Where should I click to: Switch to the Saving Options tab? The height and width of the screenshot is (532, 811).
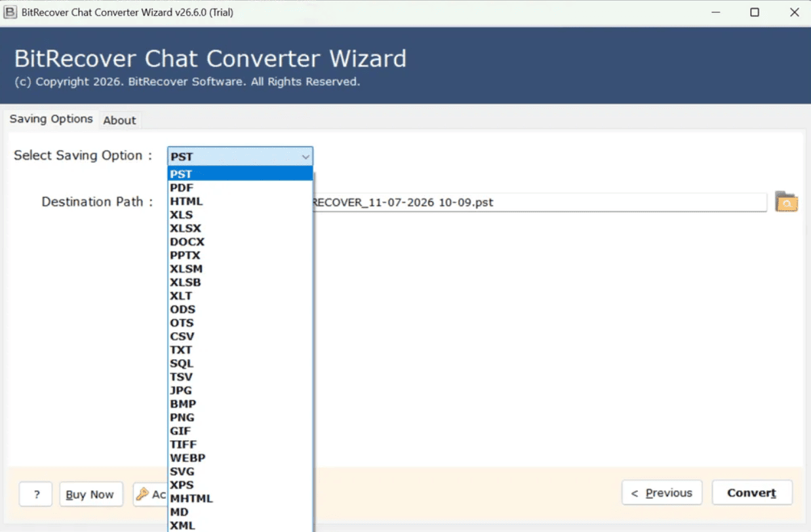tap(51, 119)
